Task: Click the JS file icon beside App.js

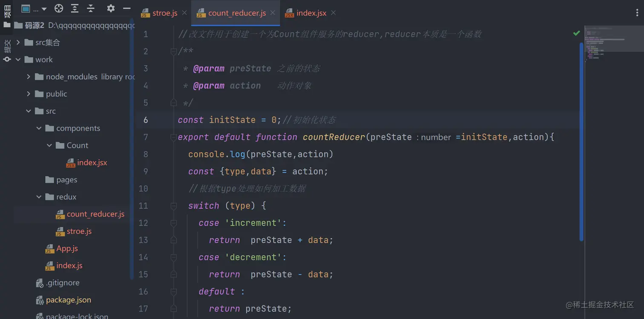Action: [50, 249]
